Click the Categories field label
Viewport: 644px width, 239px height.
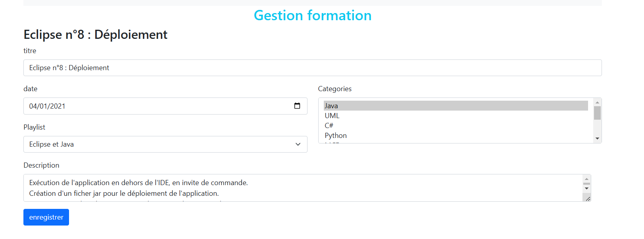(334, 89)
